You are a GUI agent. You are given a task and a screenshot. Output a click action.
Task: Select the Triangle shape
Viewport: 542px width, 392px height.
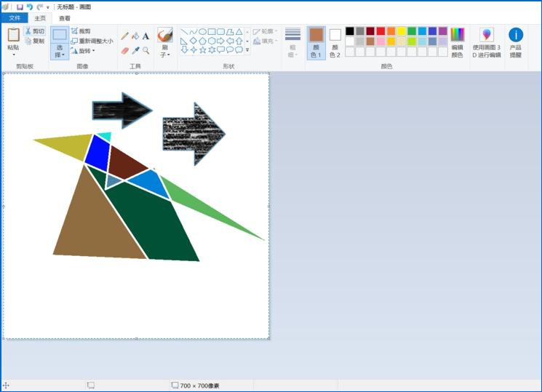click(239, 32)
